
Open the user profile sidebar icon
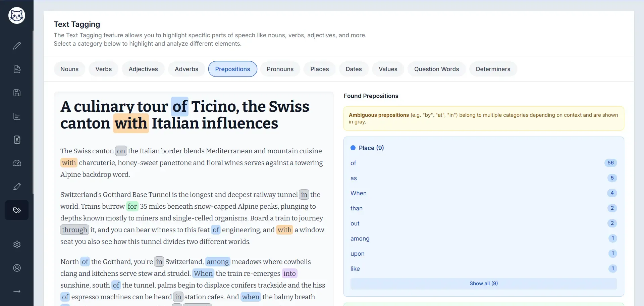17,268
